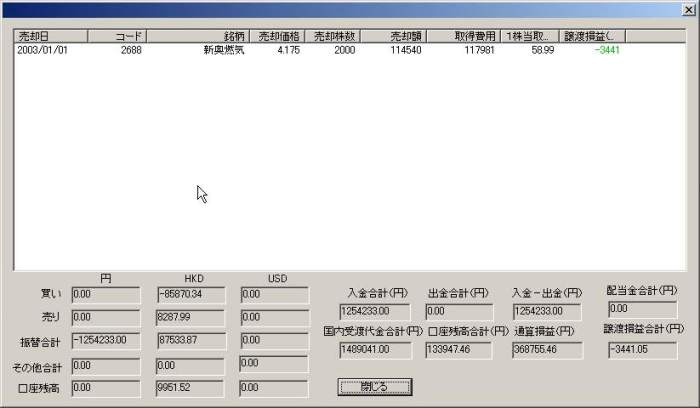Click the 銘柄 column header

pyautogui.click(x=197, y=35)
